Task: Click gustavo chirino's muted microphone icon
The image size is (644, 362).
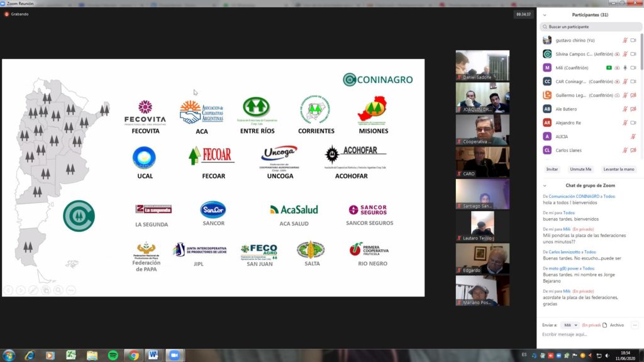Action: pyautogui.click(x=625, y=40)
